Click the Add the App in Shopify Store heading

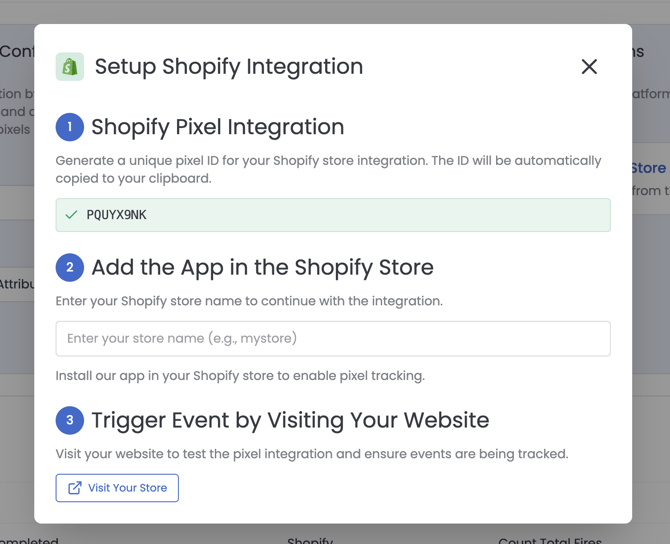[262, 267]
